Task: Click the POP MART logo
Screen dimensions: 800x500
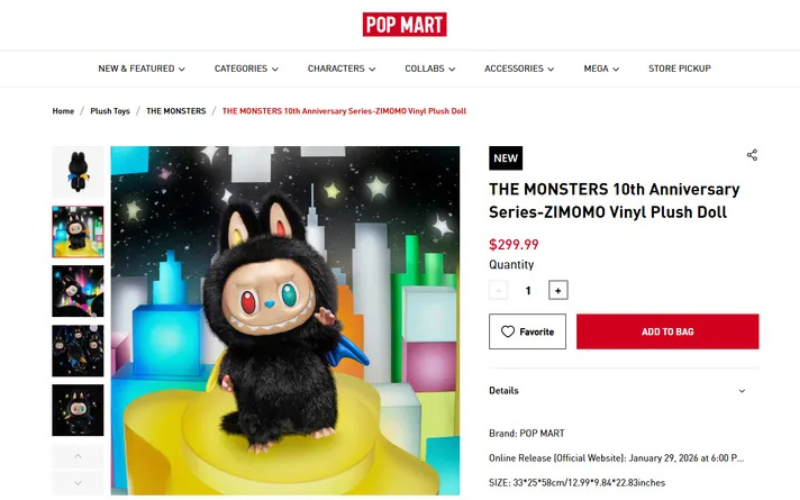Action: click(x=404, y=24)
